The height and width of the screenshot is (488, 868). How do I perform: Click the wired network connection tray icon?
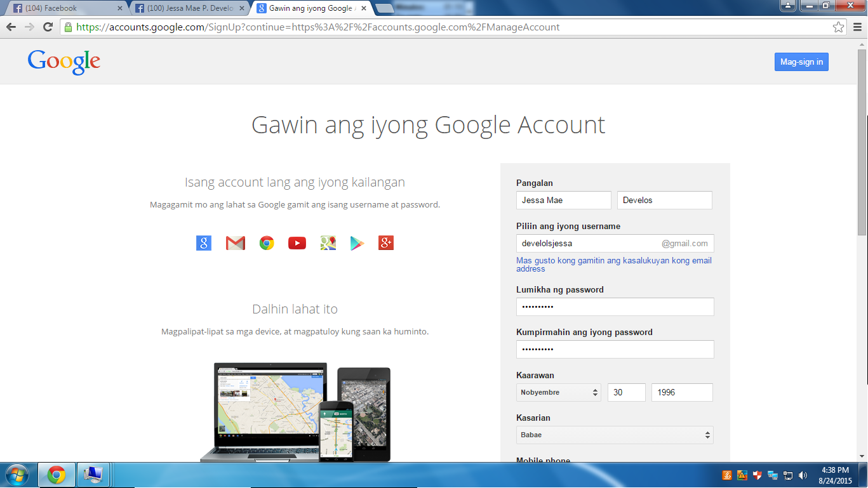(788, 475)
